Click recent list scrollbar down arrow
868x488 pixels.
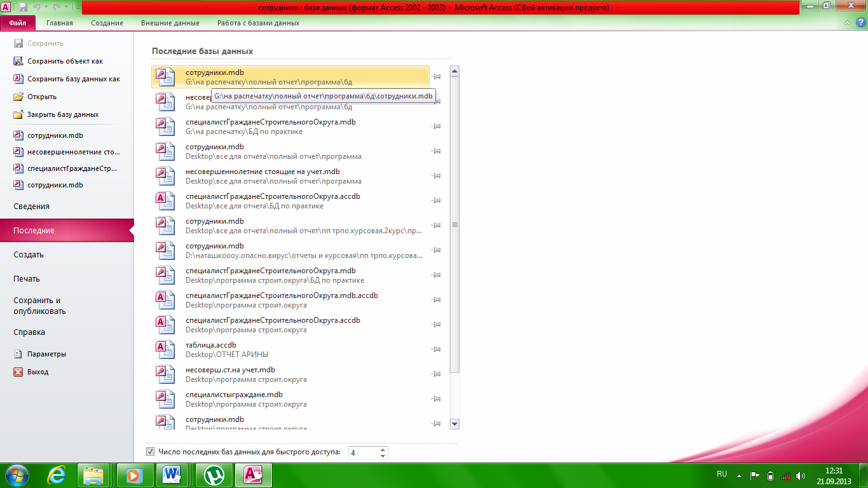tap(454, 424)
